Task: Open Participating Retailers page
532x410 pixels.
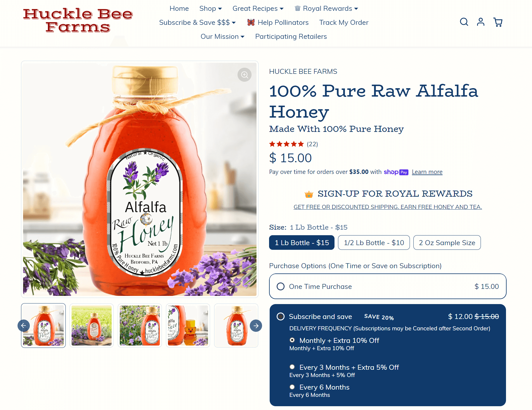Action: click(x=291, y=36)
